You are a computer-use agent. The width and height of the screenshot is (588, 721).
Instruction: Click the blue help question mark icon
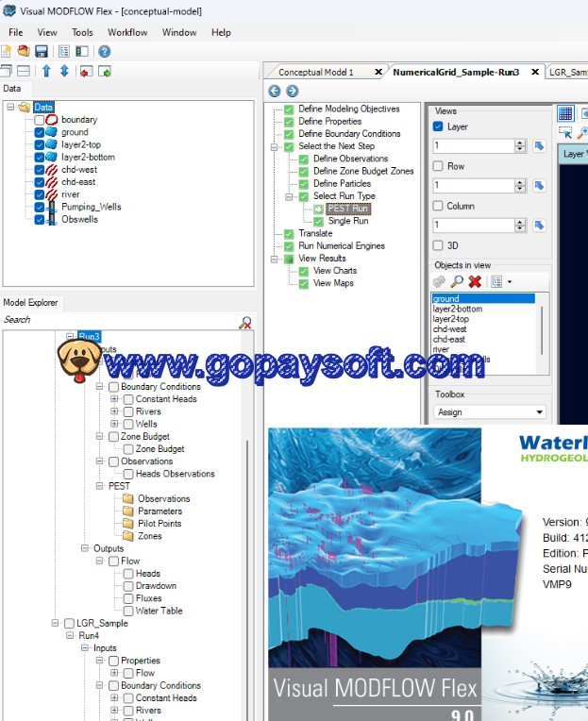click(x=105, y=51)
